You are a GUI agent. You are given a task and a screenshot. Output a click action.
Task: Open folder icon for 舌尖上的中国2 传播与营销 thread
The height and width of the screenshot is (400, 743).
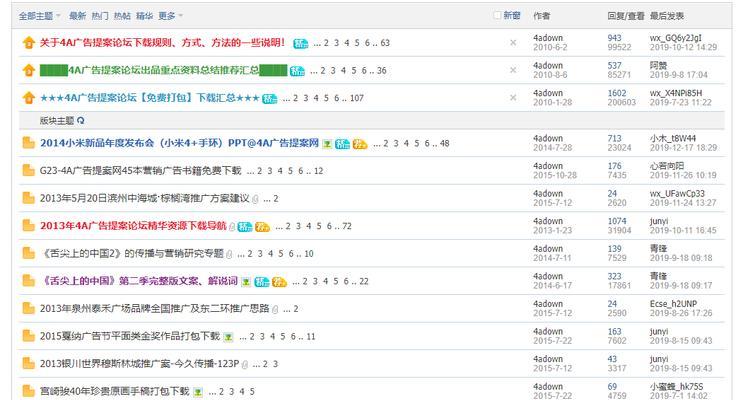28,253
